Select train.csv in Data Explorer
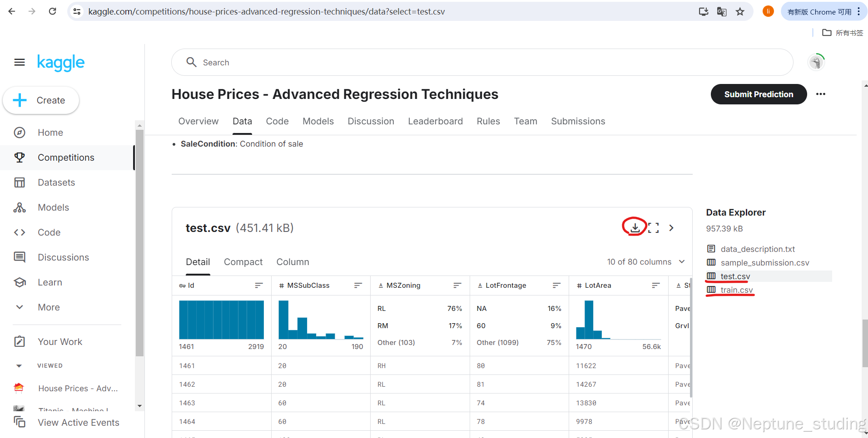868x438 pixels. (736, 290)
